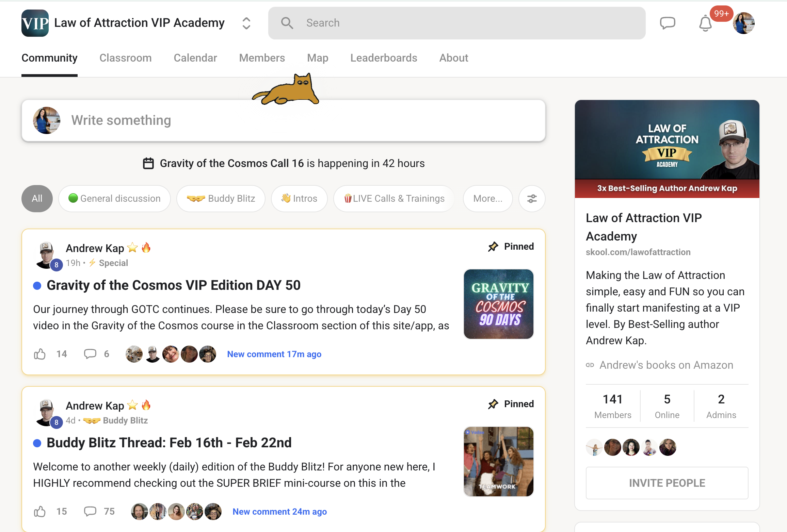Expand the community switcher chevrons

coord(246,23)
